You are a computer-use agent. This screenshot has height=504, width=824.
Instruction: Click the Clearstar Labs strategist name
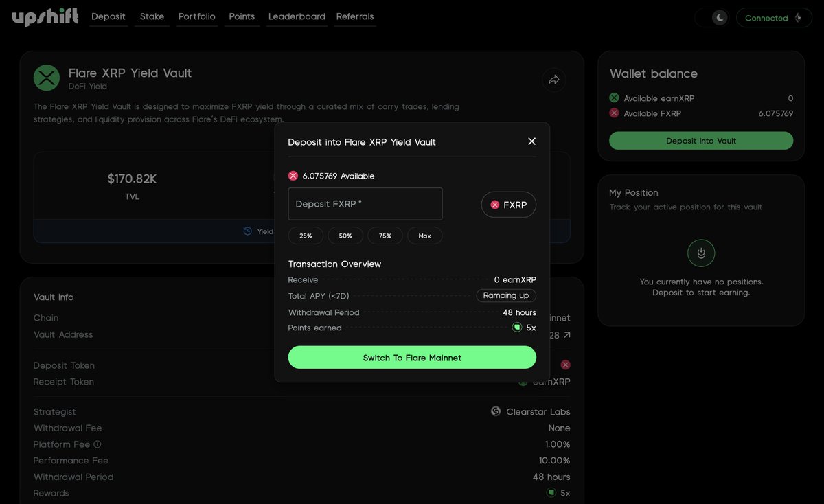(538, 412)
